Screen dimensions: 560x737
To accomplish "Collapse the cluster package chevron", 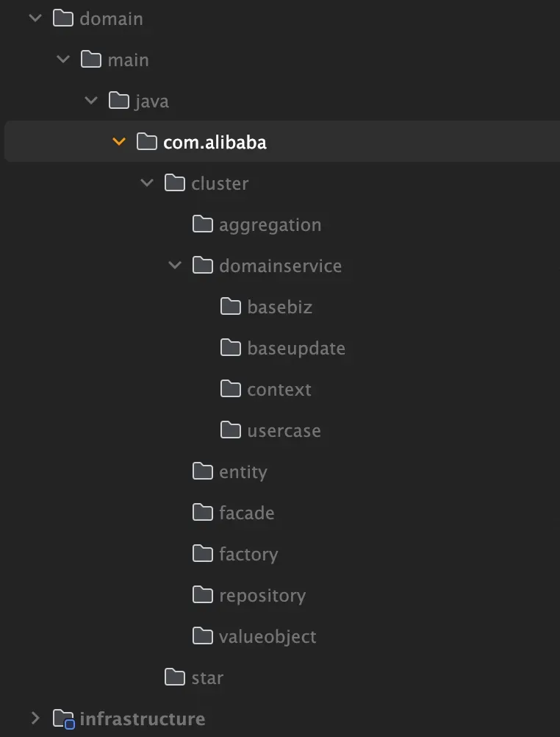I will coord(147,183).
